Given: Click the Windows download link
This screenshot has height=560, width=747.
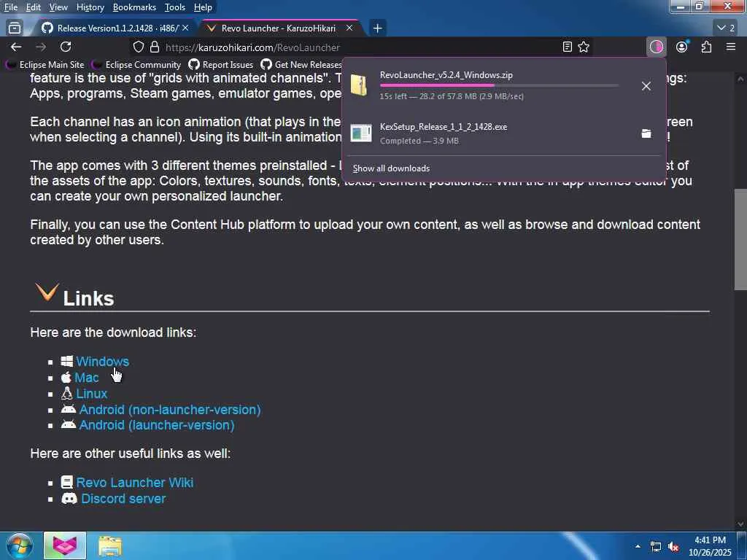Looking at the screenshot, I should click(102, 362).
